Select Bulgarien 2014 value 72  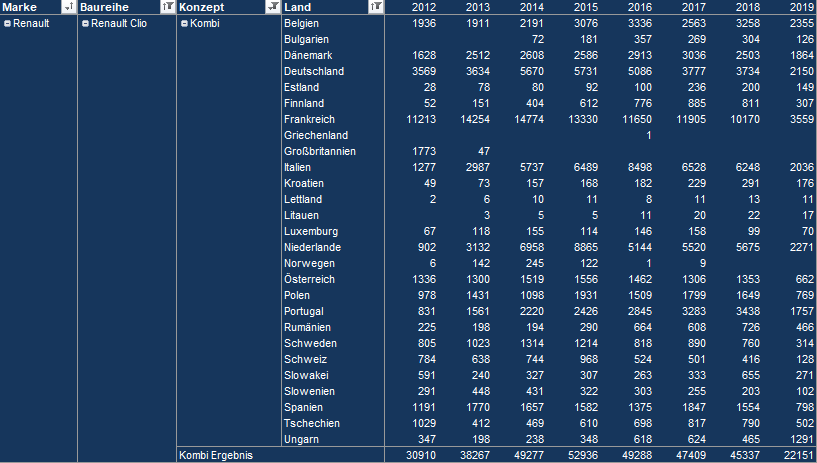coord(538,40)
